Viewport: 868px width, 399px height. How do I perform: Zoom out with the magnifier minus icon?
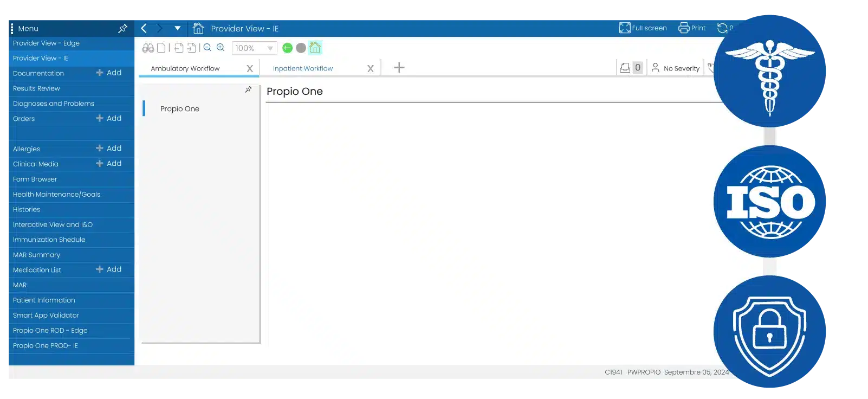tap(208, 48)
